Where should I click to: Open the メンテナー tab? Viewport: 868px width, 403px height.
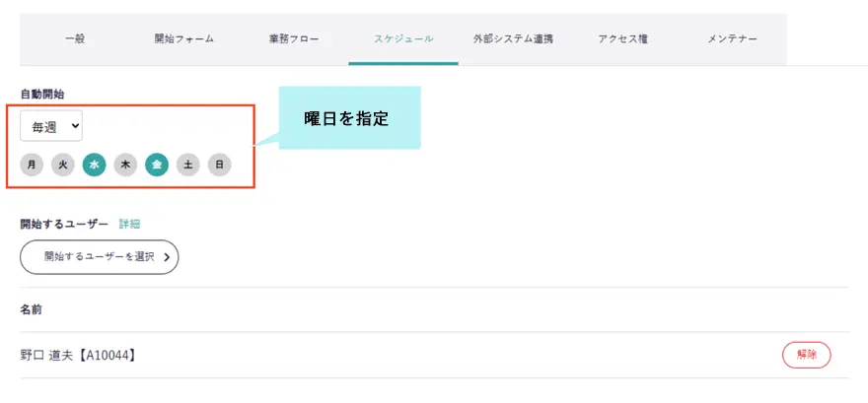[x=732, y=39]
